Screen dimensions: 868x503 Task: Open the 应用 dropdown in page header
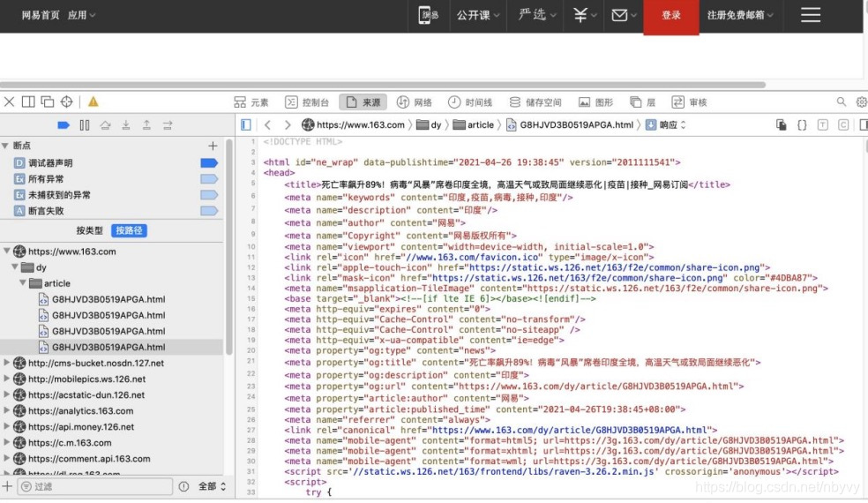point(81,15)
